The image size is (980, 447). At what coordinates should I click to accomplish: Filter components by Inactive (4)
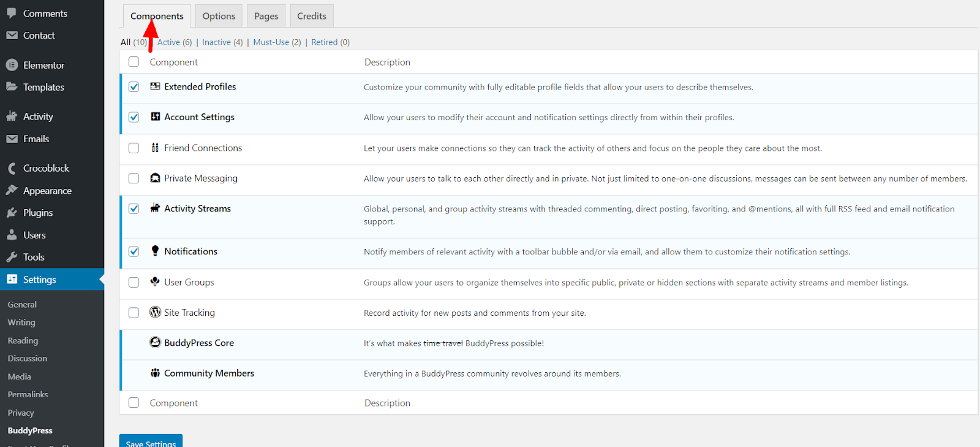[x=222, y=42]
